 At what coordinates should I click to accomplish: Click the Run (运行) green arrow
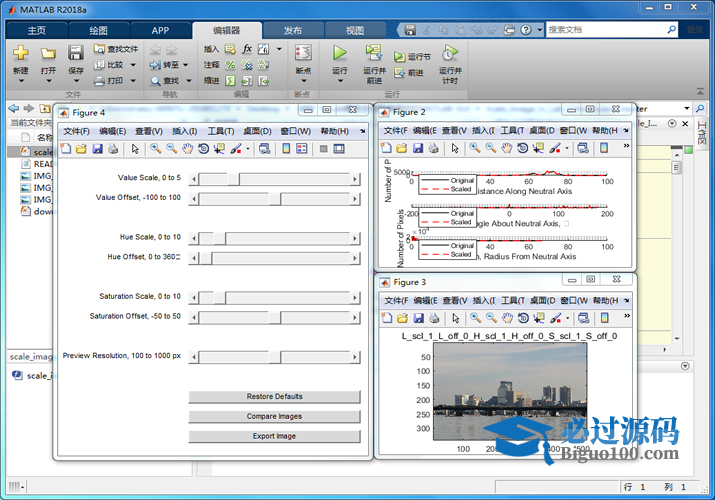point(339,53)
